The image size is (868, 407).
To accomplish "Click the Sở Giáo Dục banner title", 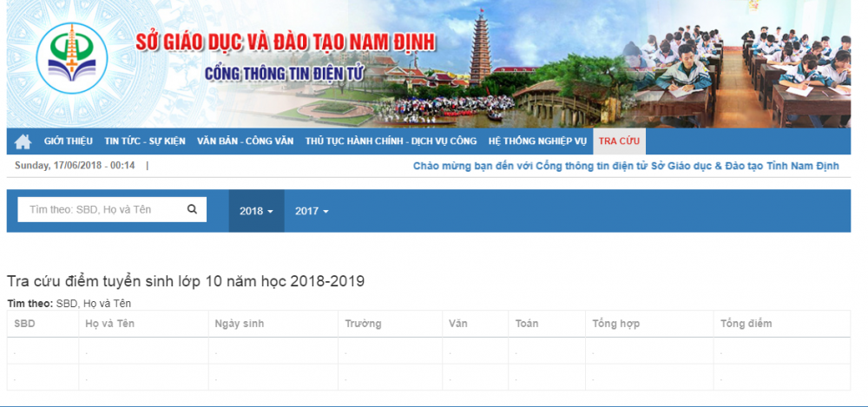I will (286, 43).
